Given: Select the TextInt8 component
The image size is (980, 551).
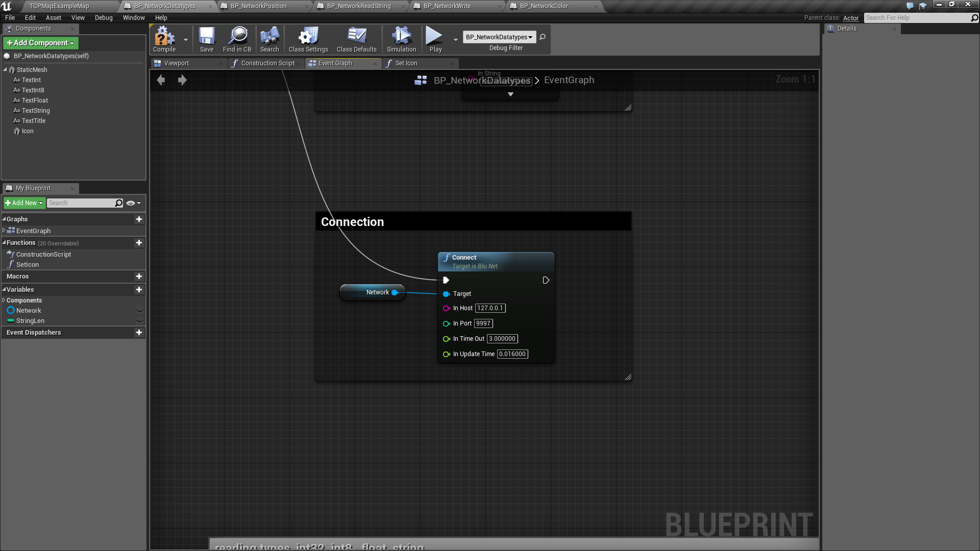Looking at the screenshot, I should pyautogui.click(x=33, y=90).
